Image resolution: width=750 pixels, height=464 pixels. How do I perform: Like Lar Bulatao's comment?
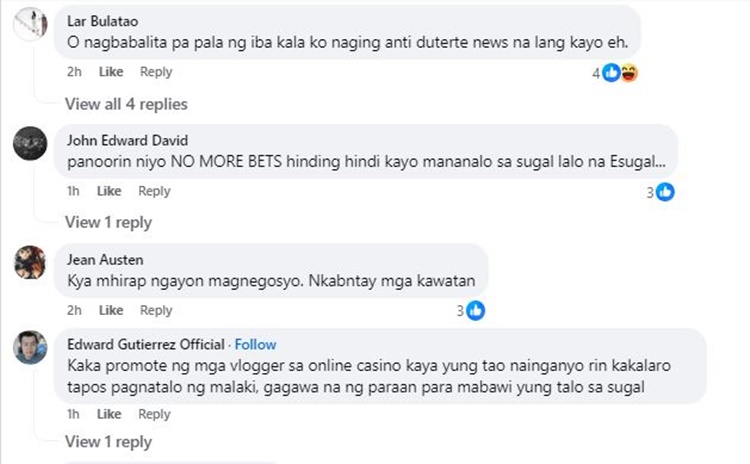click(x=111, y=72)
